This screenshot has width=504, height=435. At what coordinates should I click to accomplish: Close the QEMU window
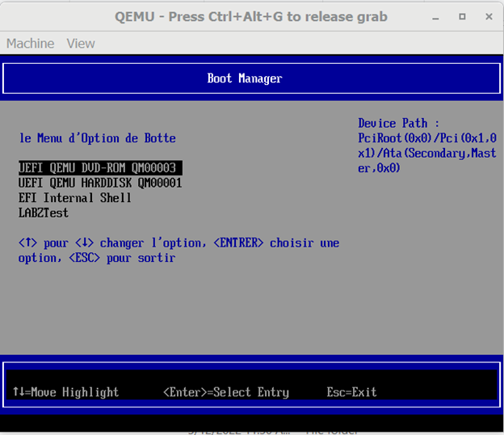[x=489, y=16]
